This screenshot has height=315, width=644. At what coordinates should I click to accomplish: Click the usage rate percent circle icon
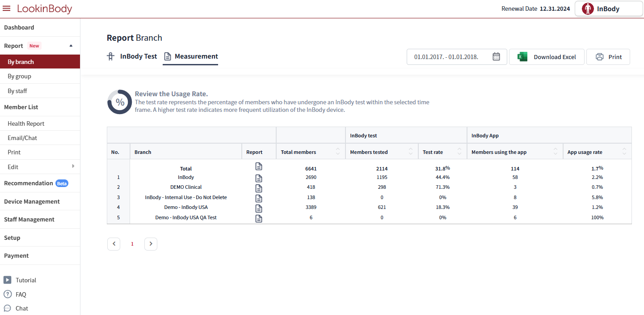[x=119, y=102]
